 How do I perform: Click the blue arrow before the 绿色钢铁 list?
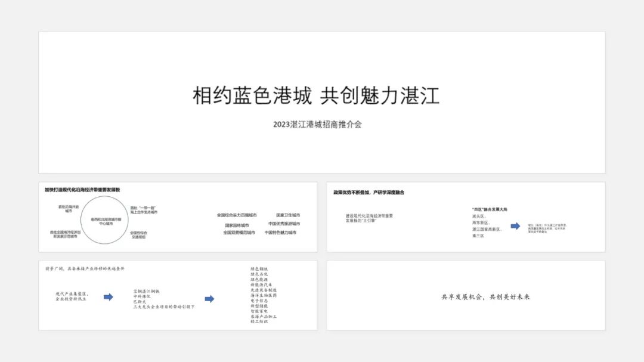(209, 299)
